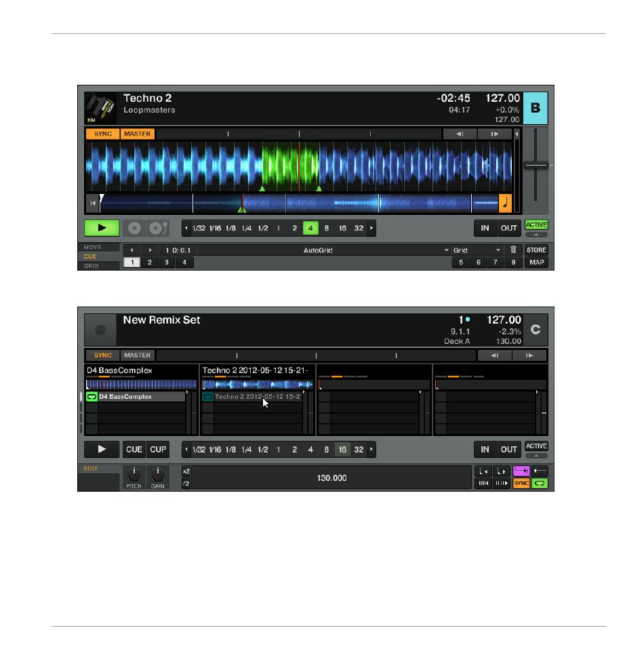644x645 pixels.
Task: Click the Deck C letter badge
Action: point(535,330)
